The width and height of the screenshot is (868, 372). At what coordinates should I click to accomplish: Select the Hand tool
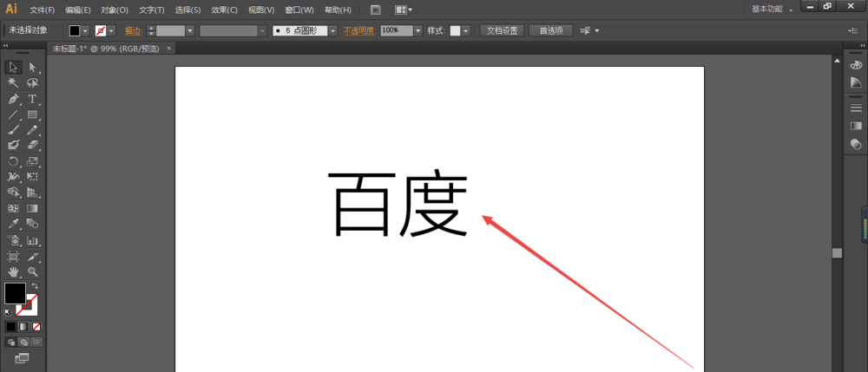click(13, 271)
